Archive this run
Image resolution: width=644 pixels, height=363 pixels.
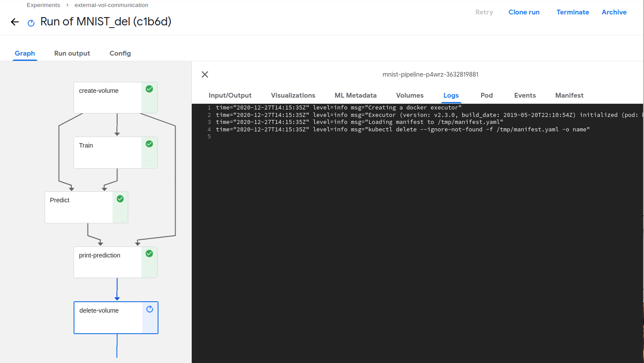pyautogui.click(x=614, y=12)
